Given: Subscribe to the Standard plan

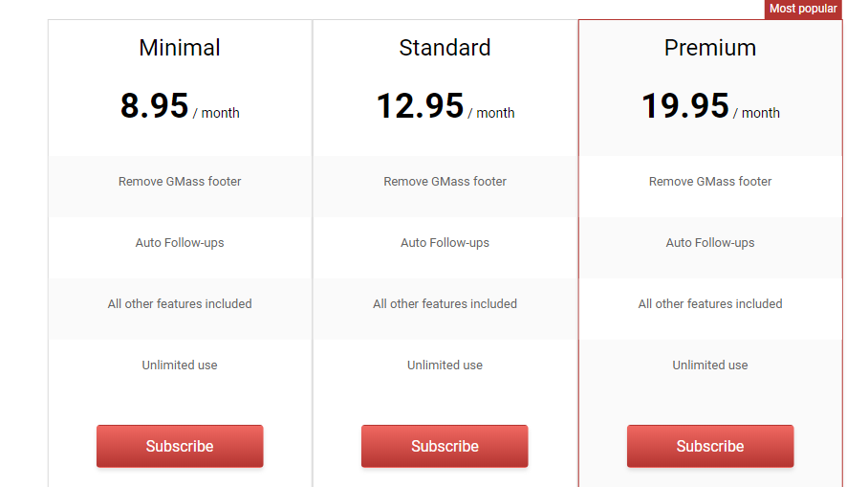Looking at the screenshot, I should pos(445,446).
